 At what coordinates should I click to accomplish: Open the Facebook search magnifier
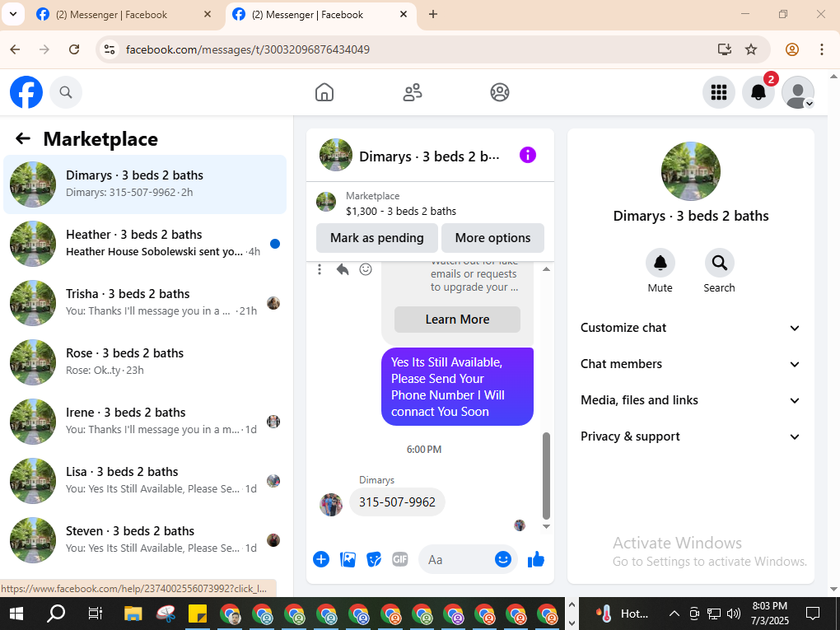[66, 92]
